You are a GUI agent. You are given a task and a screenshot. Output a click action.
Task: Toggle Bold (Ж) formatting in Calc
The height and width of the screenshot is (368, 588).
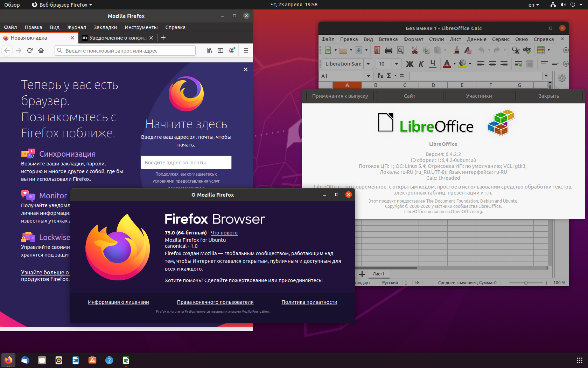409,64
